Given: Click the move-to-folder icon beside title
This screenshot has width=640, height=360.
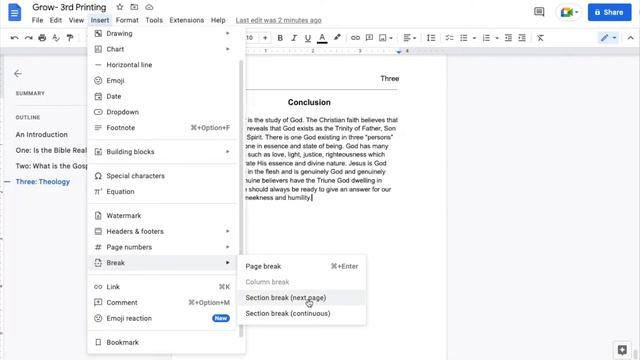Looking at the screenshot, I should pyautogui.click(x=134, y=7).
